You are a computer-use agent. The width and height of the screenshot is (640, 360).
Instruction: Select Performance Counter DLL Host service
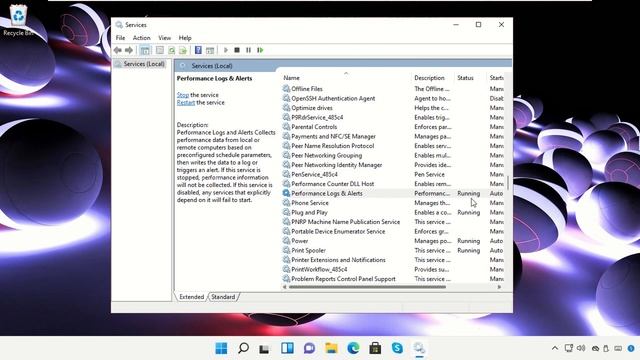coord(392,184)
